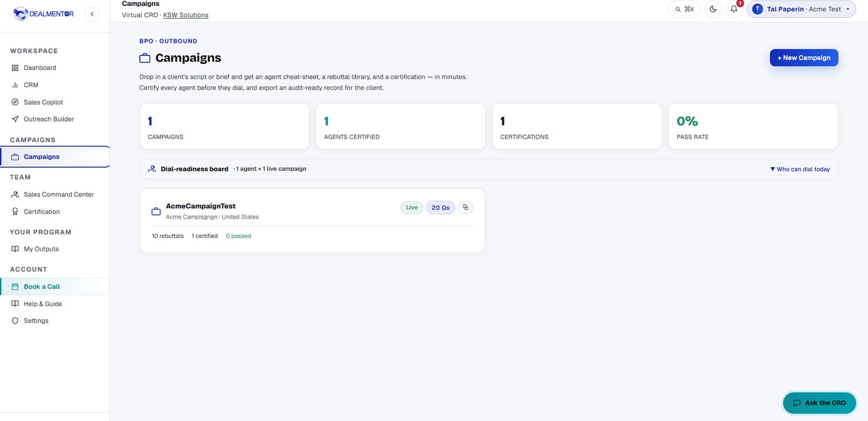
Task: Click Acme Campisgngn · United States subtitle
Action: click(x=212, y=217)
